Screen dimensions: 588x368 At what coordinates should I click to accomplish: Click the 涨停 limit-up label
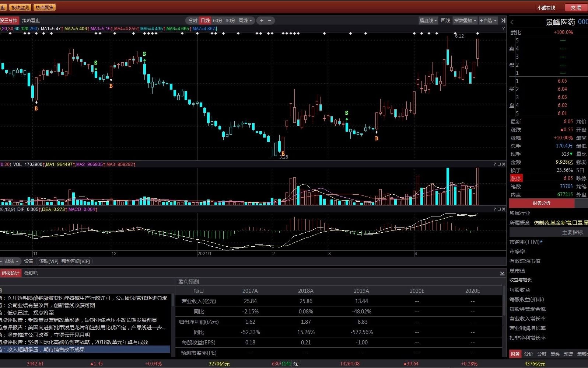[x=516, y=178]
